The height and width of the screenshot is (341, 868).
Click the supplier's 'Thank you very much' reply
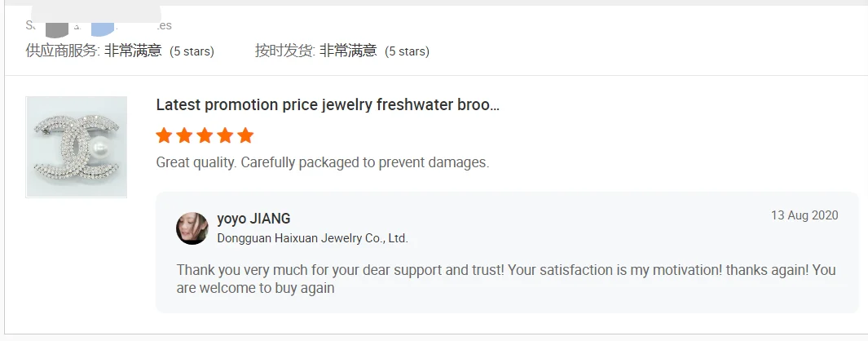[x=505, y=279]
